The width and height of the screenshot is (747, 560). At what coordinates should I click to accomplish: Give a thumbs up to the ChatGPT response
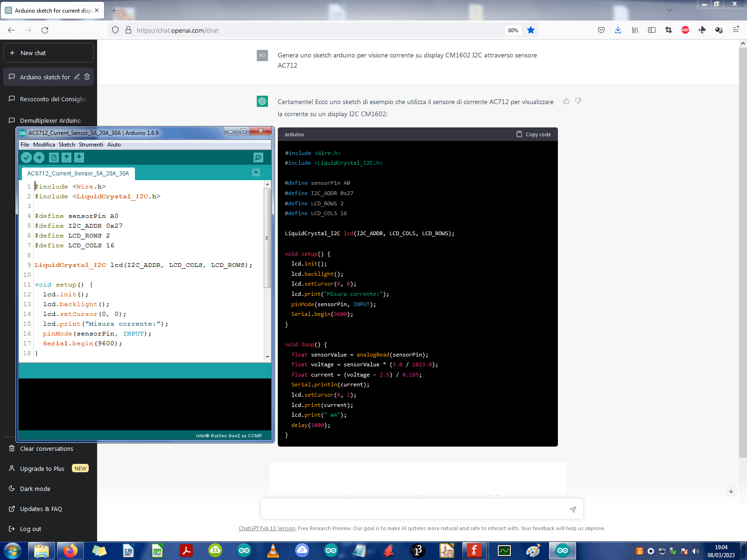pos(566,101)
